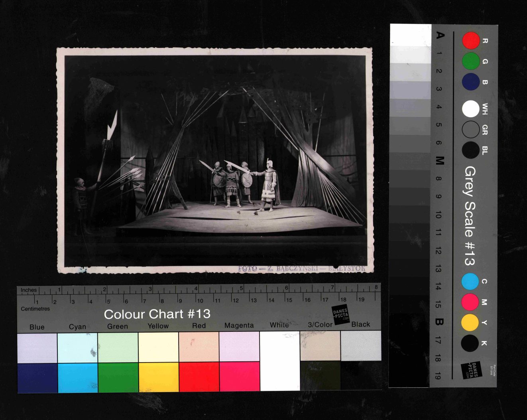Screen dimensions: 527x420
Task: Select the yellow circle labeled Y
Action: pyautogui.click(x=470, y=322)
